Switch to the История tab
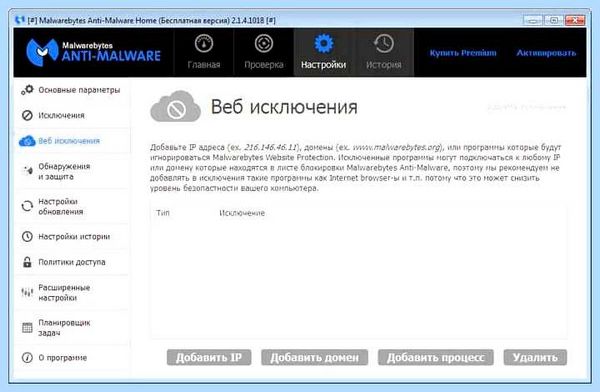 pos(383,52)
